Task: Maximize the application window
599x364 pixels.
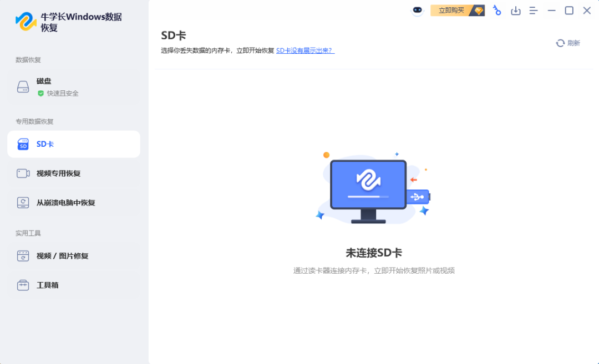Action: tap(569, 11)
